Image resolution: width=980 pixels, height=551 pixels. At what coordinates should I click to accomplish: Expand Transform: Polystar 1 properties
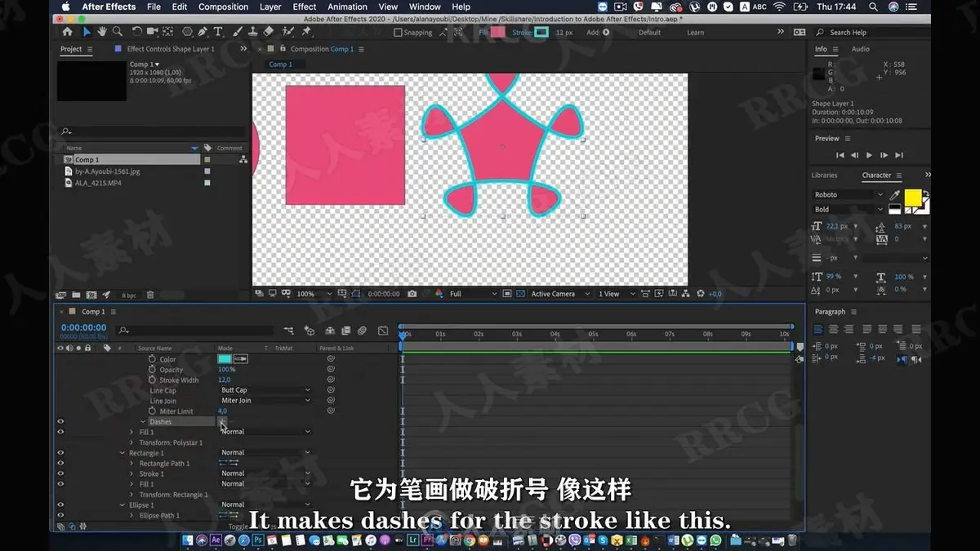point(132,442)
